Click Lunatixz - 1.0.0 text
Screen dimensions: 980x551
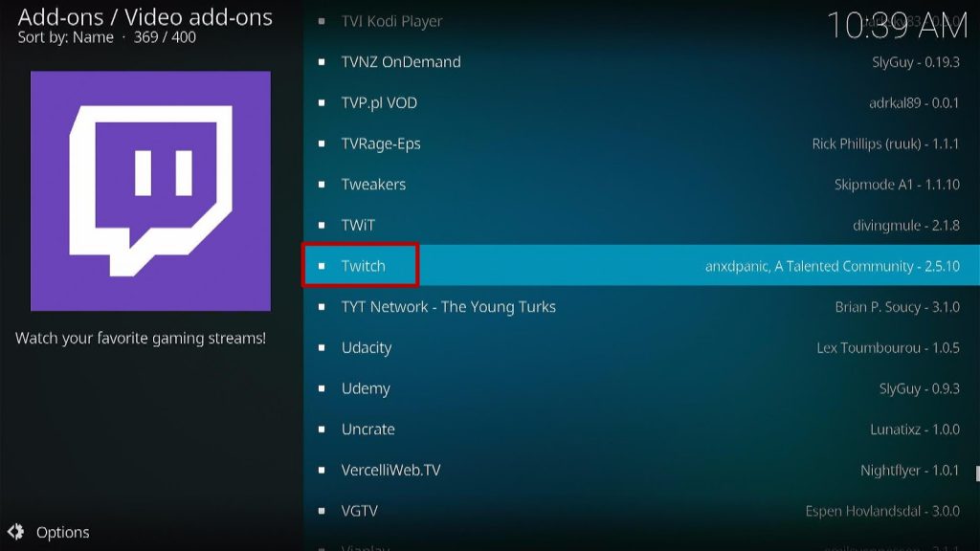pos(915,430)
